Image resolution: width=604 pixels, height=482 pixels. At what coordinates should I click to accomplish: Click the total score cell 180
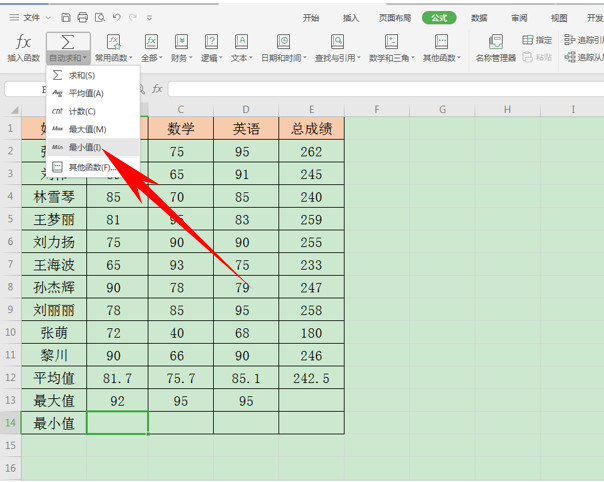(311, 333)
